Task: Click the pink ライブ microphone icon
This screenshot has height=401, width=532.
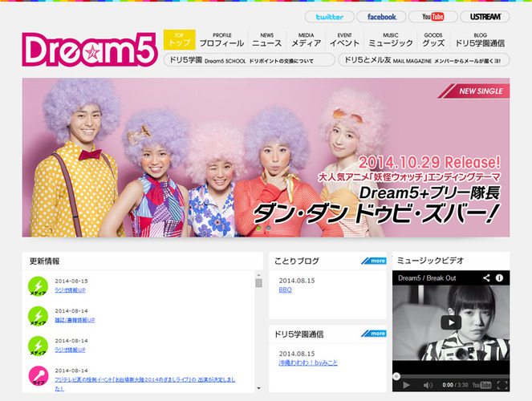Action: [x=38, y=376]
